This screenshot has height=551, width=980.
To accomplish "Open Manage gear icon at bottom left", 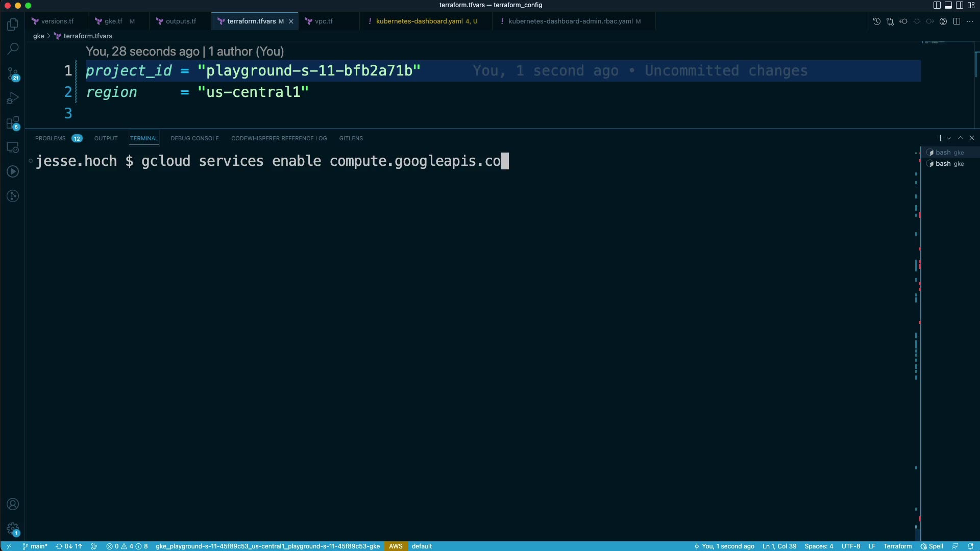I will 13,529.
